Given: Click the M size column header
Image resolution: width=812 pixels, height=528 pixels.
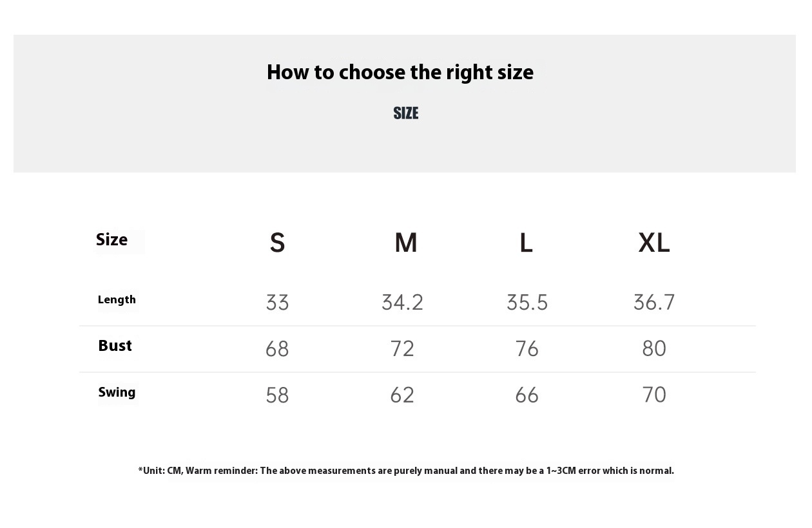Looking at the screenshot, I should (x=406, y=243).
